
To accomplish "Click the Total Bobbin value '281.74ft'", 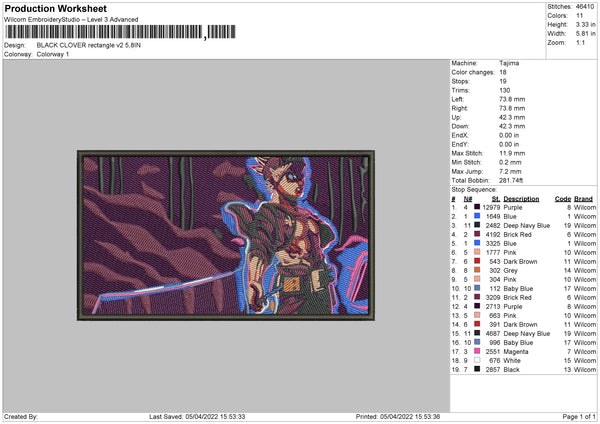I will [511, 180].
